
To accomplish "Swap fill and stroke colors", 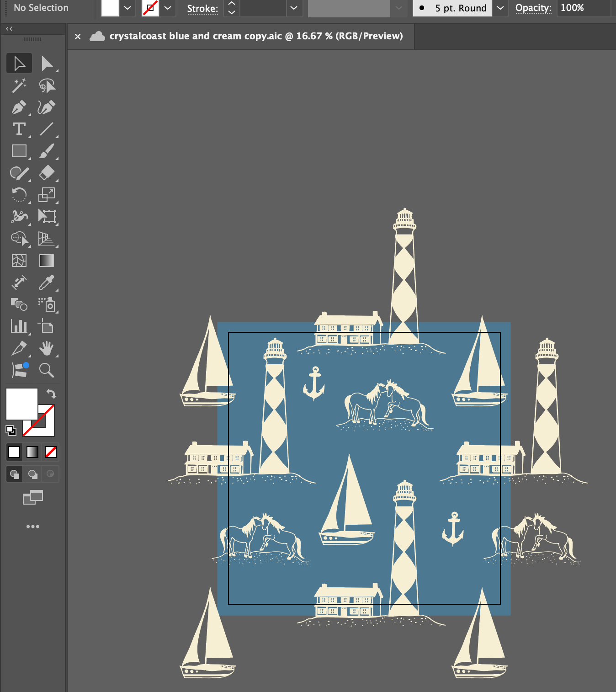I will point(51,394).
